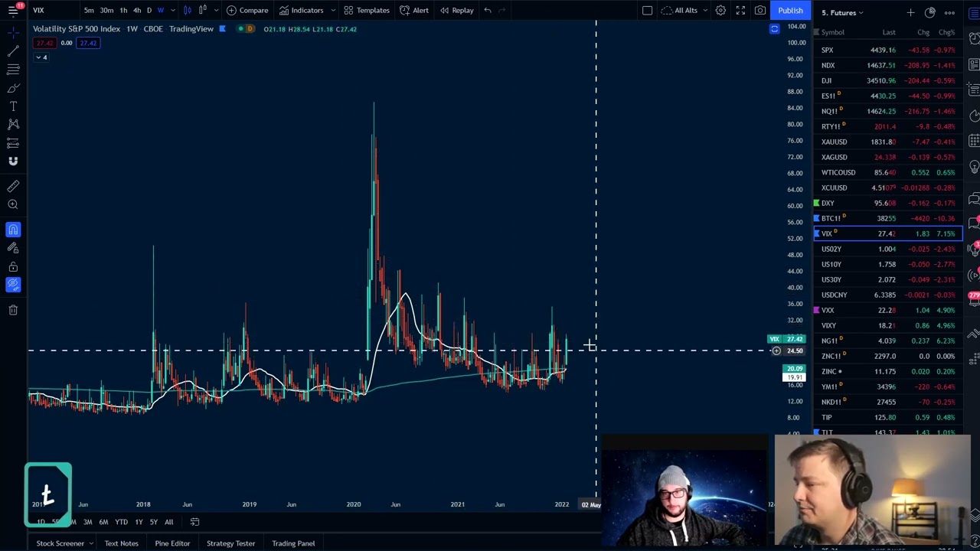Open chart settings gear
Viewport: 980px width, 551px height.
click(720, 10)
